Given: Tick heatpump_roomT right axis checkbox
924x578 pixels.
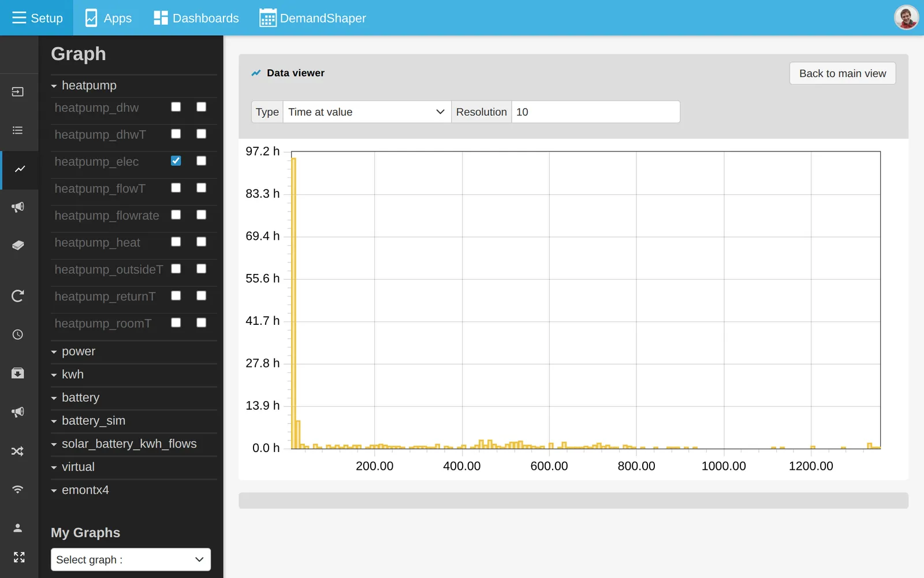Looking at the screenshot, I should (201, 323).
